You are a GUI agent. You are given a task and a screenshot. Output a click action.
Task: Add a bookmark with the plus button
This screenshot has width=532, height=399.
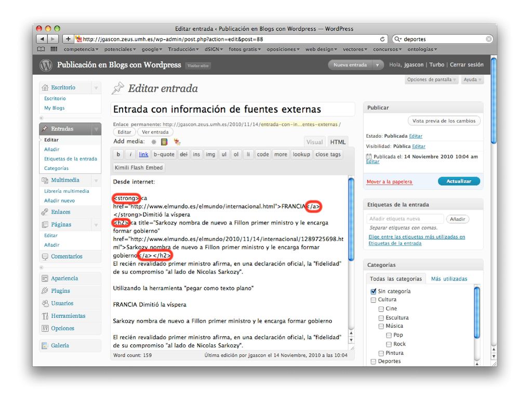(x=68, y=39)
